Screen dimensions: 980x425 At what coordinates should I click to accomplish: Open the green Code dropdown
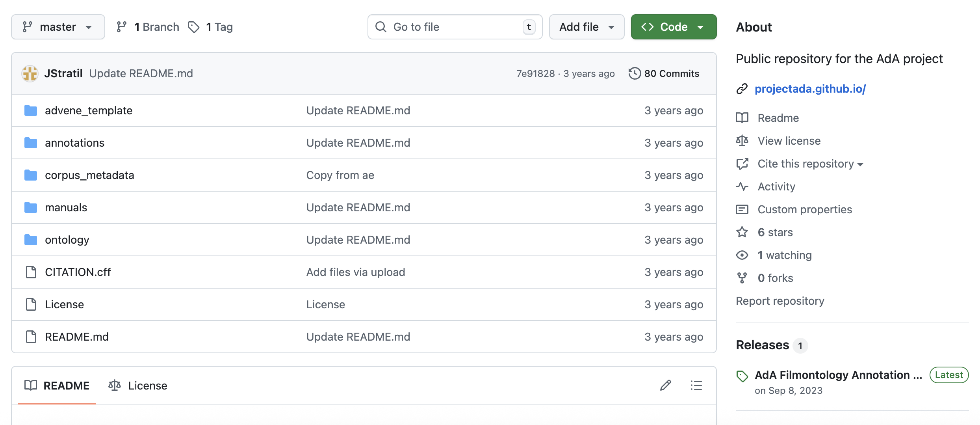(673, 27)
